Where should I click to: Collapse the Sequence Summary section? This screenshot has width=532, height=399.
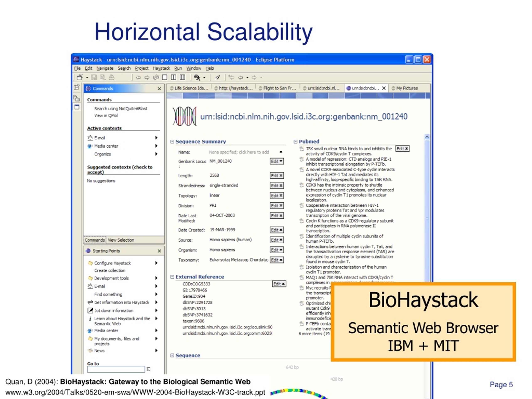(172, 142)
